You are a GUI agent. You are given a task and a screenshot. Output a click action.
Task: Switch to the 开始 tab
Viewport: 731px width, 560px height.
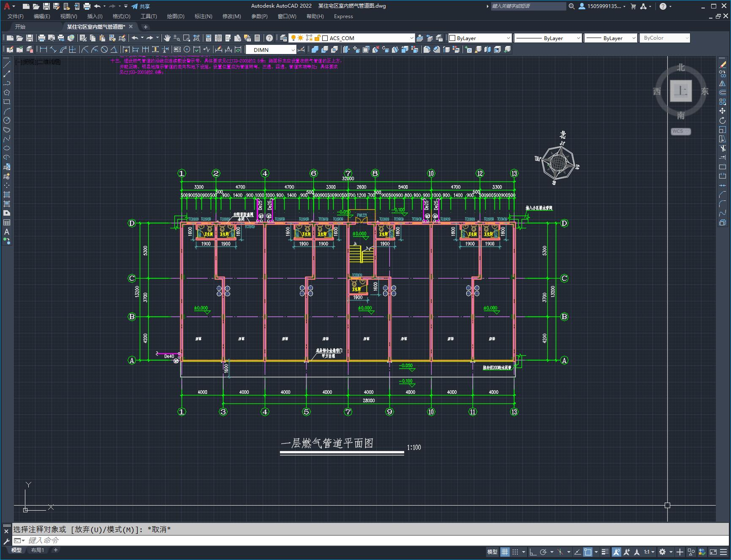[20, 27]
